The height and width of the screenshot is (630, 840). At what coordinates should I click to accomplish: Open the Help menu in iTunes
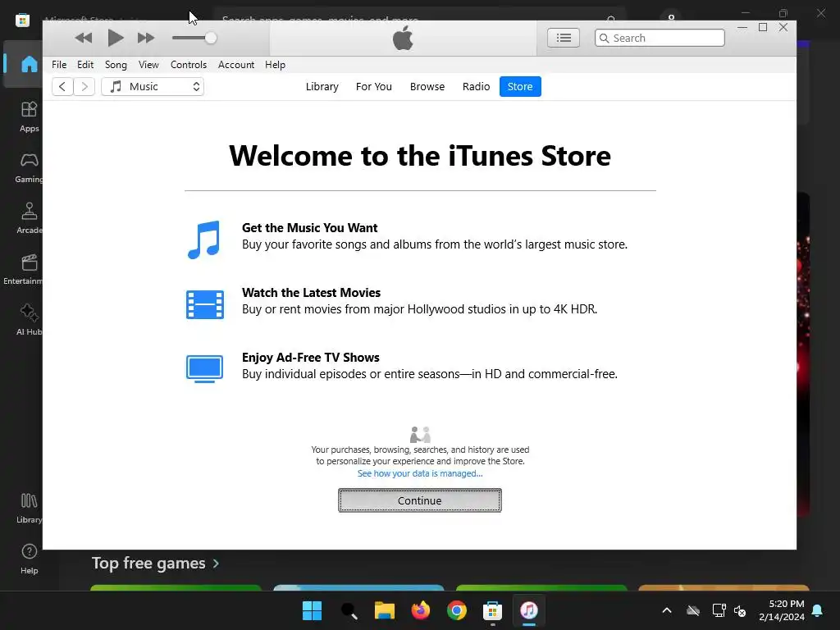275,65
